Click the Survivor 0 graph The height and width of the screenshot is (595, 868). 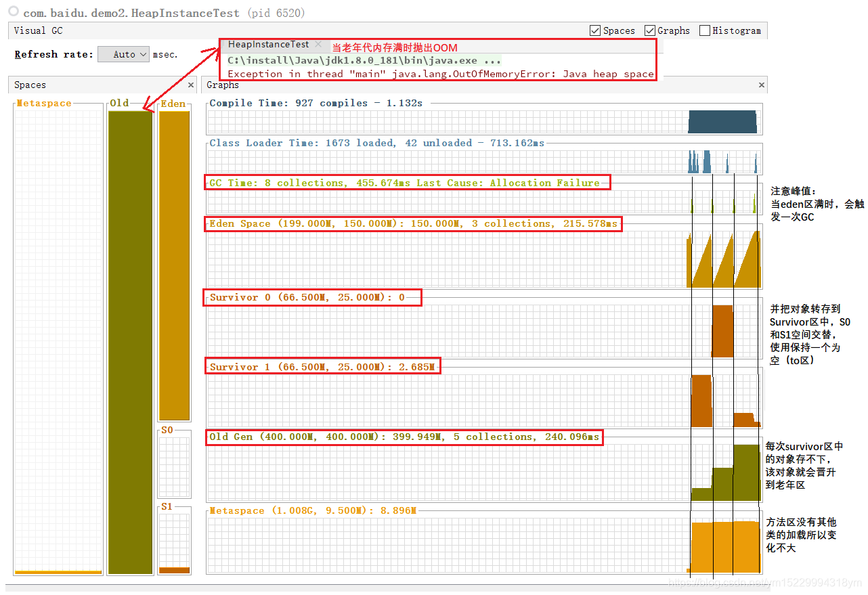click(484, 331)
